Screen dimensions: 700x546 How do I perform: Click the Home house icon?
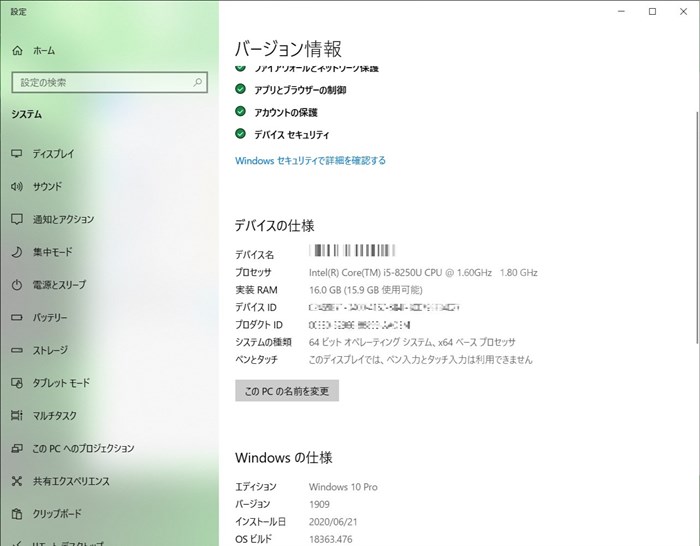coord(17,50)
